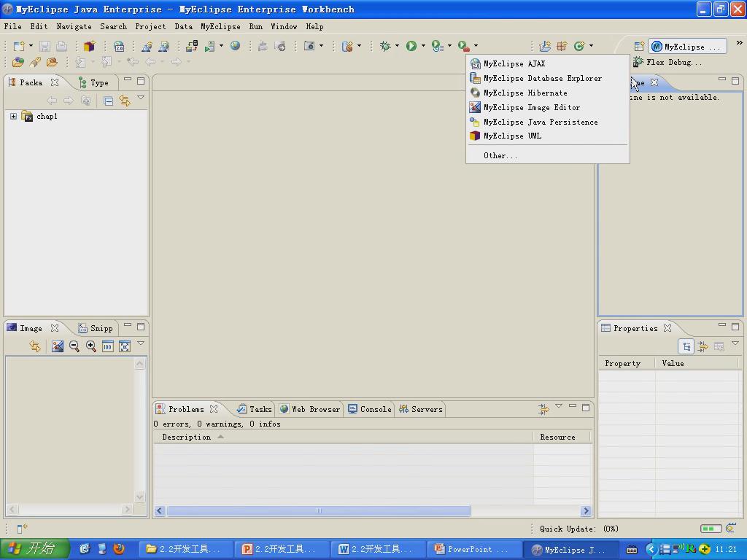The height and width of the screenshot is (560, 747).
Task: Open the Window menu
Action: [284, 27]
